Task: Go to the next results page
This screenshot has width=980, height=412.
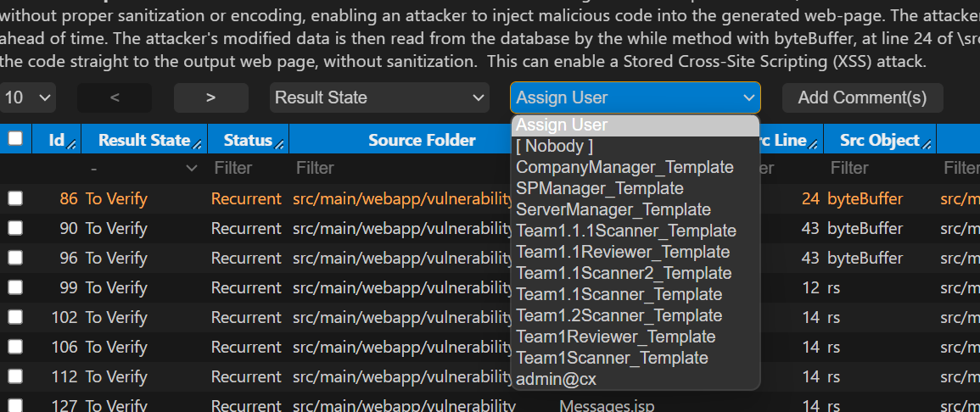Action: pyautogui.click(x=211, y=98)
